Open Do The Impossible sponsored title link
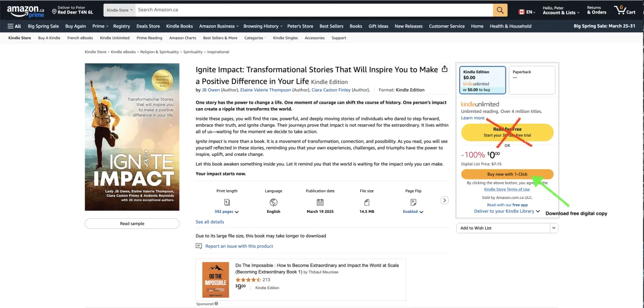Image resolution: width=644 pixels, height=308 pixels. click(317, 268)
